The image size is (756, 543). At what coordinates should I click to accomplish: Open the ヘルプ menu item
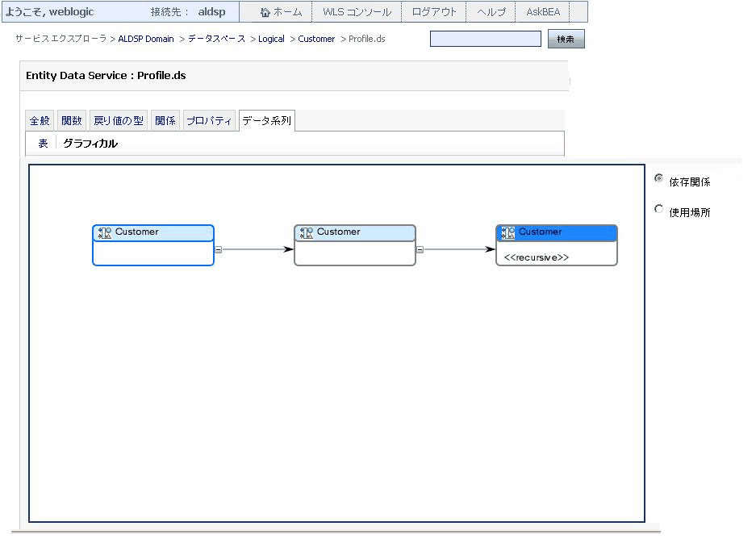pyautogui.click(x=491, y=12)
